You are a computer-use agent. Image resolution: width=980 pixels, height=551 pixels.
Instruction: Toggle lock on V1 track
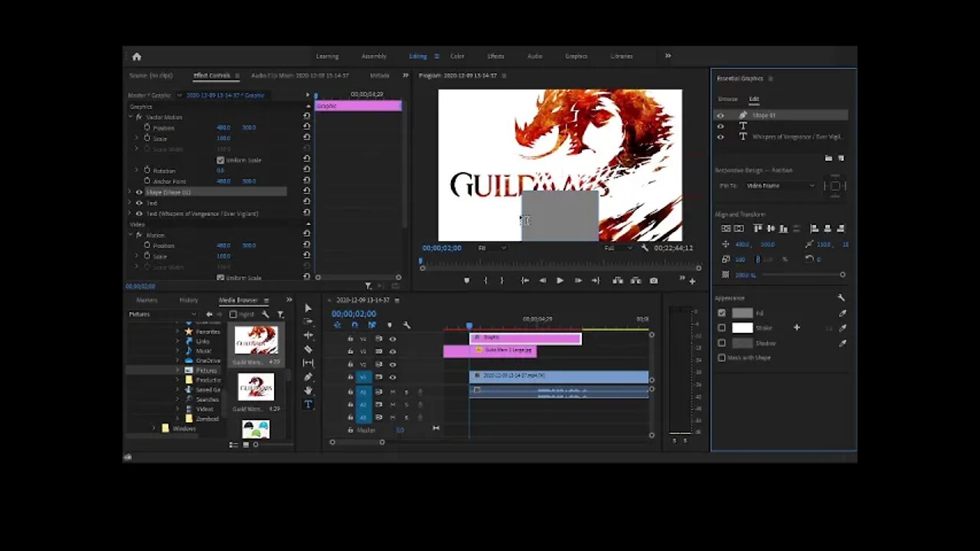351,377
